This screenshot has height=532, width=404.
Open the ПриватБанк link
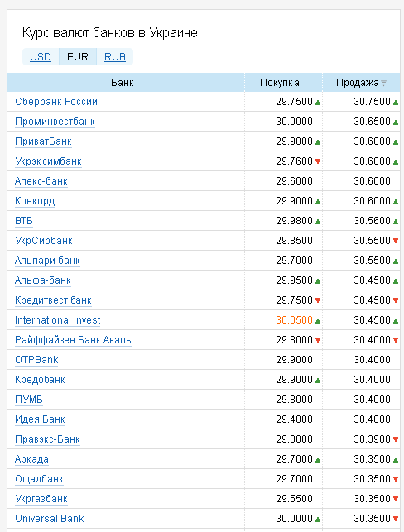pyautogui.click(x=43, y=141)
